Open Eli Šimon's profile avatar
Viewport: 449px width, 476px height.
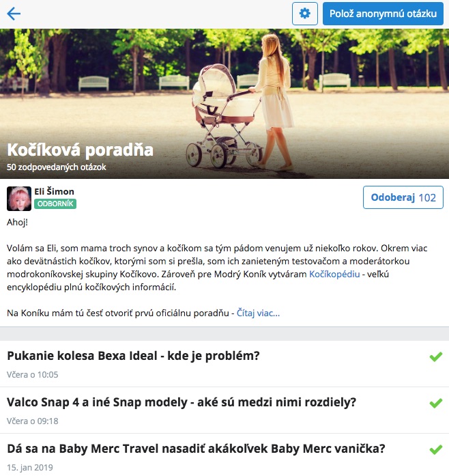19,199
